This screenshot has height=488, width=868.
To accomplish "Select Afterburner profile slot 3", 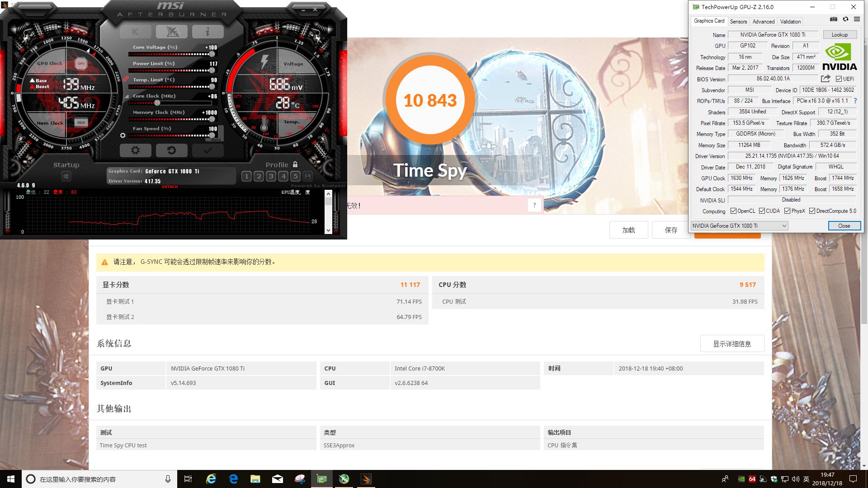I will tap(271, 176).
